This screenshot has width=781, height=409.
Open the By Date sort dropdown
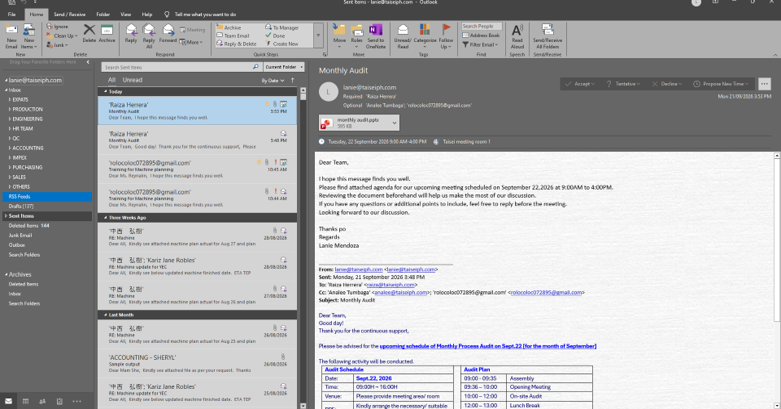click(273, 80)
